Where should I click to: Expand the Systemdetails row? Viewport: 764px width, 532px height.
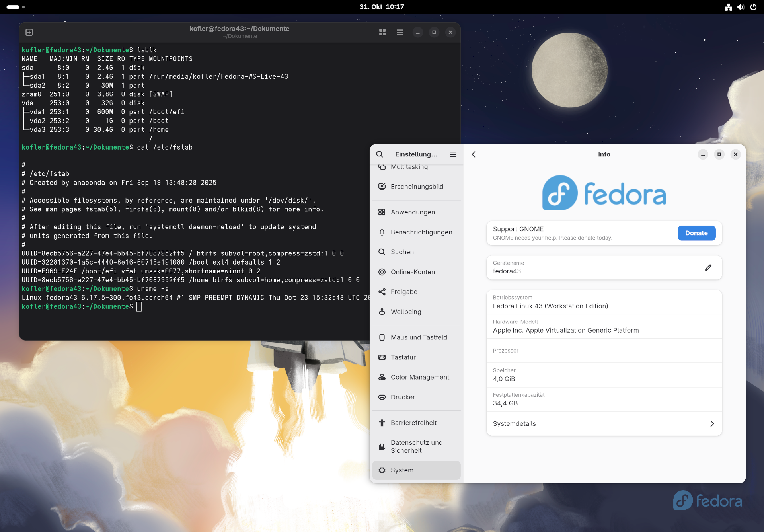(x=604, y=424)
